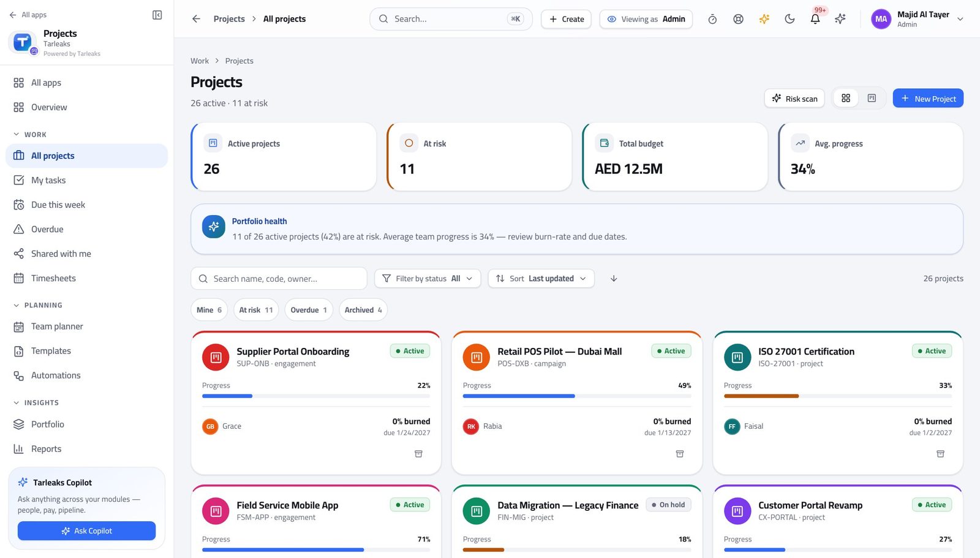Open Majid Al Tayer profile menu
This screenshot has height=558, width=980.
pyautogui.click(x=918, y=19)
